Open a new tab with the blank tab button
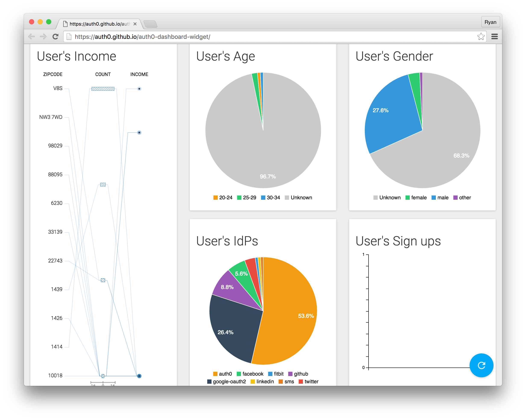The image size is (526, 420). point(150,24)
